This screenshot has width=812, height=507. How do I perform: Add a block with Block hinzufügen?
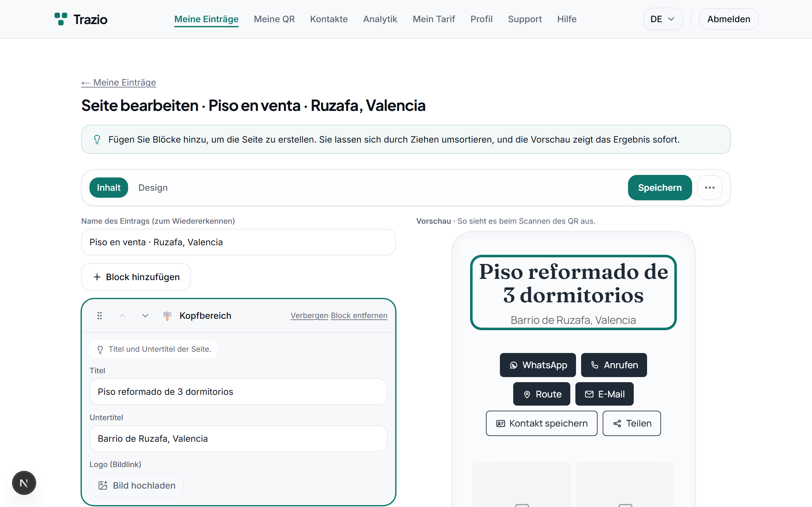pos(136,277)
